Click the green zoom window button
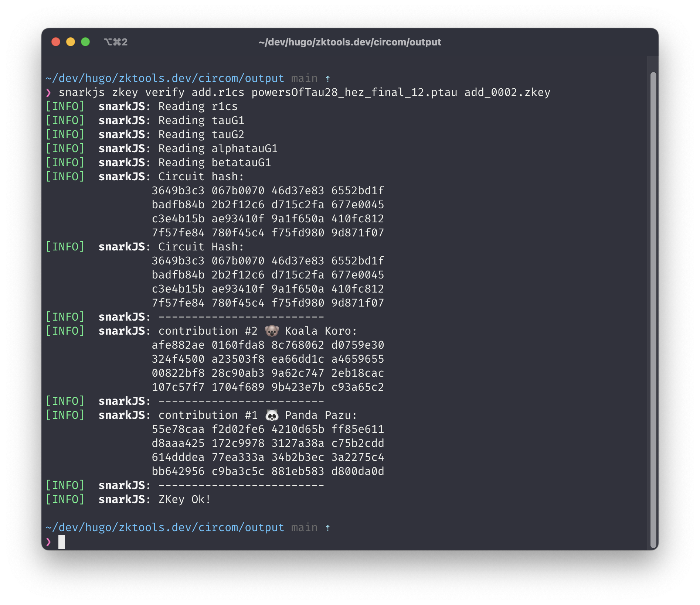The image size is (700, 605). (x=85, y=42)
